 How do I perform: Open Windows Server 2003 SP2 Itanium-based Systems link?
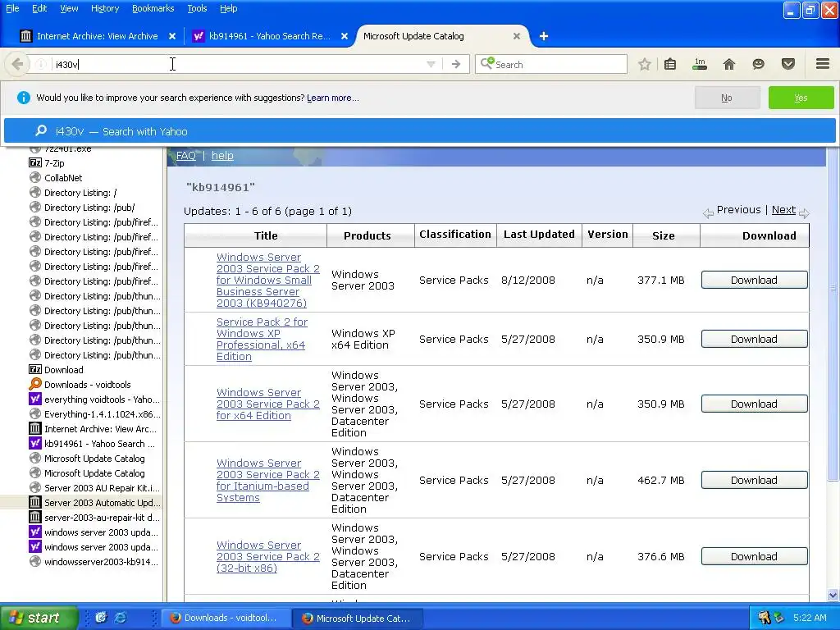268,481
